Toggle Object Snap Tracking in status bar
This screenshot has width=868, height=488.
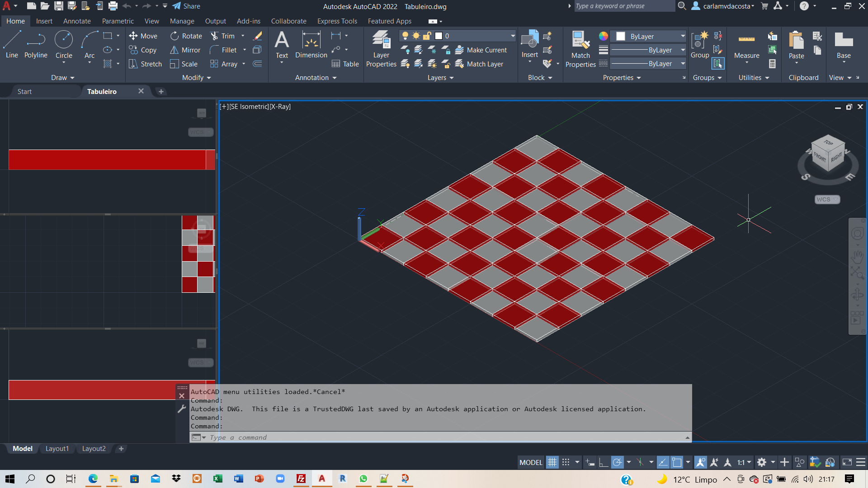pos(663,462)
